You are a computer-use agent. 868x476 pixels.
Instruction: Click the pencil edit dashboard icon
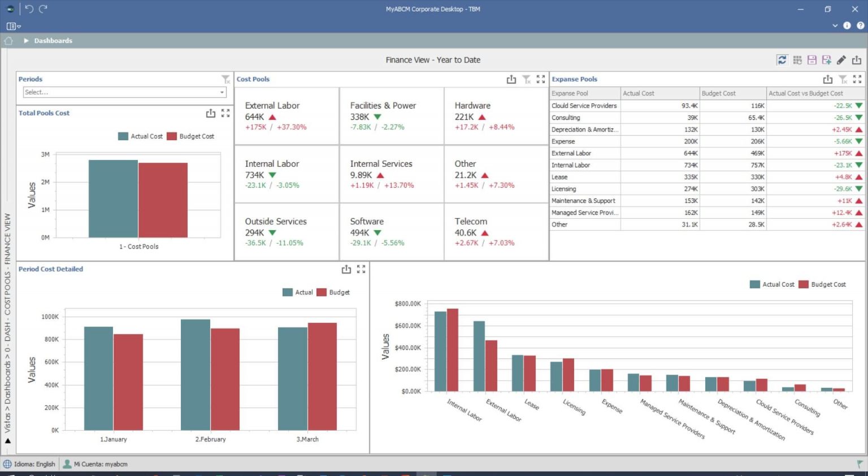pyautogui.click(x=841, y=60)
